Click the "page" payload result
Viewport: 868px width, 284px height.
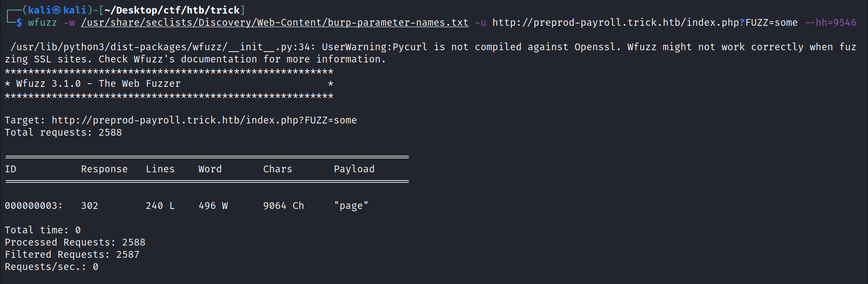(x=351, y=206)
